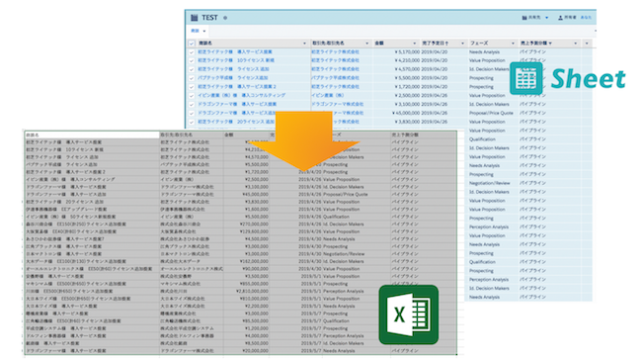
Task: Toggle the checkbox of the ¥5,500,000 row in Sheet
Action: [192, 78]
